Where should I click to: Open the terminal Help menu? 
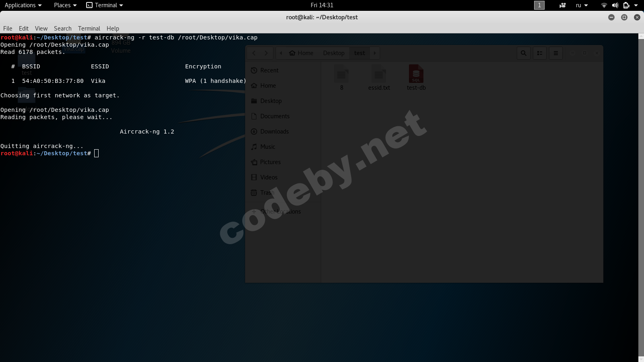tap(113, 29)
